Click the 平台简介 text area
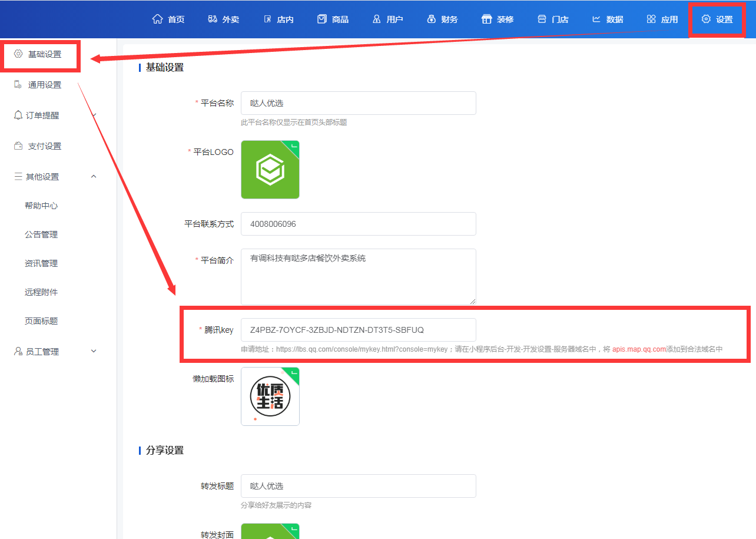Viewport: 756px width, 539px height. [359, 276]
